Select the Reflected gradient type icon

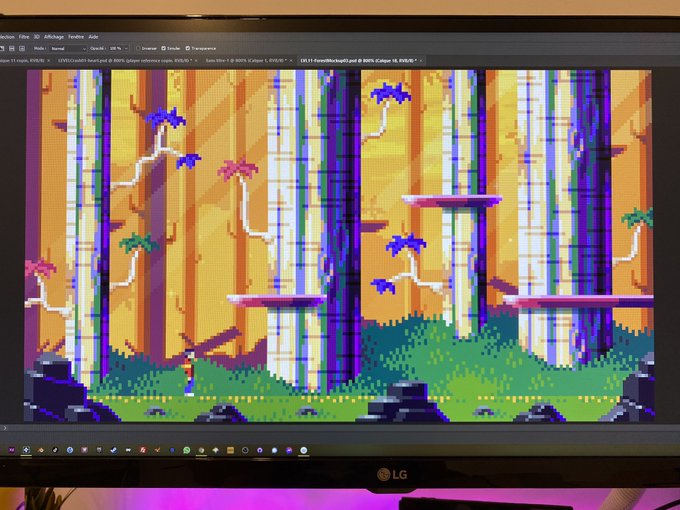(x=12, y=49)
